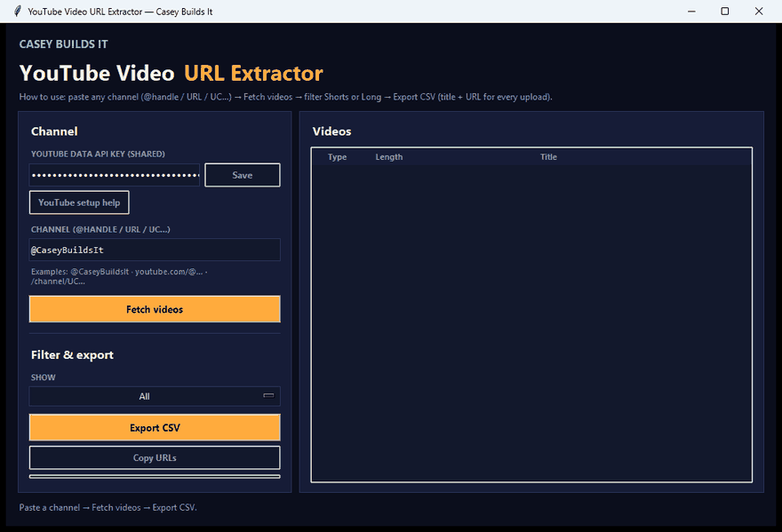782x532 pixels.
Task: Click the Export CSV button
Action: (x=155, y=428)
